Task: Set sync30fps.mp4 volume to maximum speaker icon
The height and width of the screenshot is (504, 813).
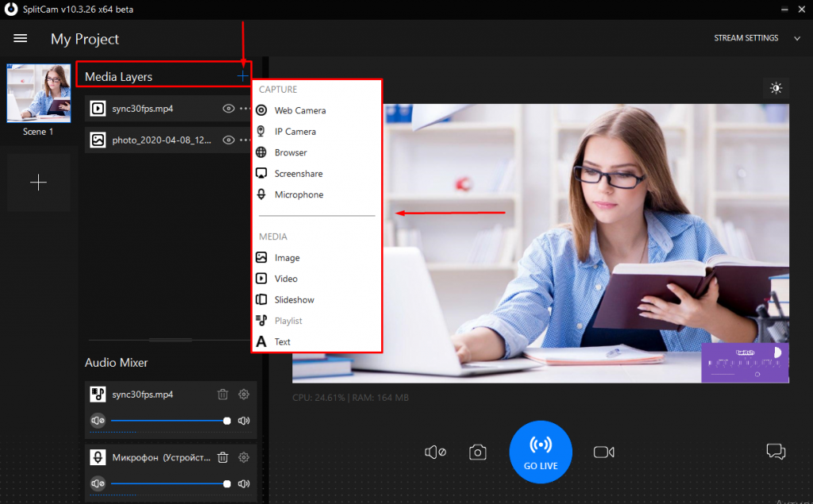Action: click(244, 421)
